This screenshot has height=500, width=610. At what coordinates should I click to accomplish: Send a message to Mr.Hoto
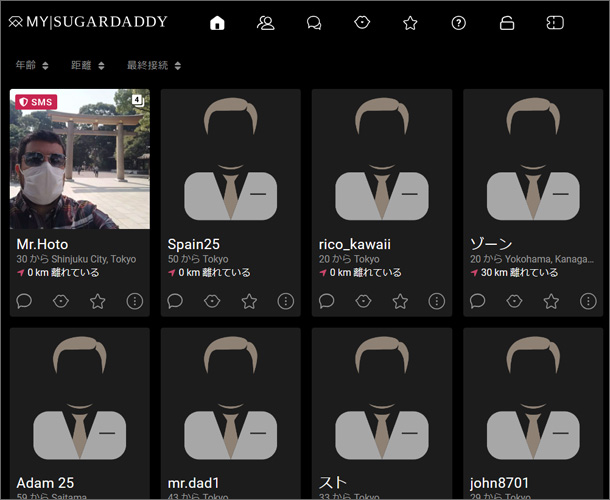[x=25, y=301]
